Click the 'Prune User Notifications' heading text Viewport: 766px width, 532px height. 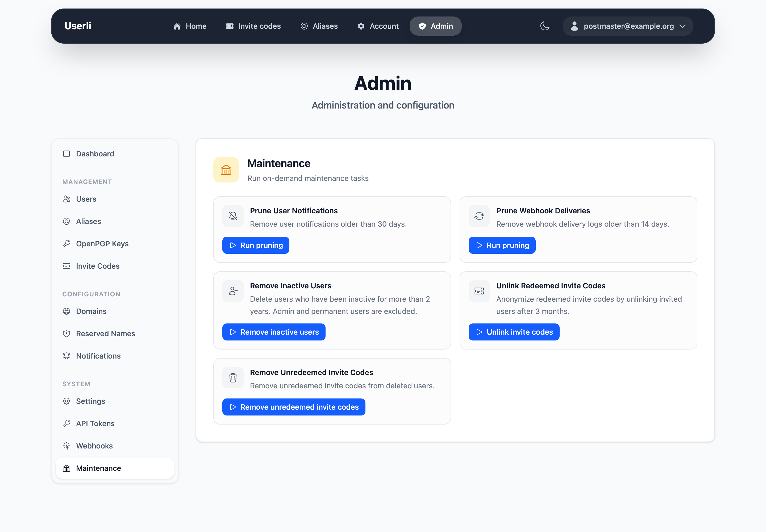pos(294,211)
